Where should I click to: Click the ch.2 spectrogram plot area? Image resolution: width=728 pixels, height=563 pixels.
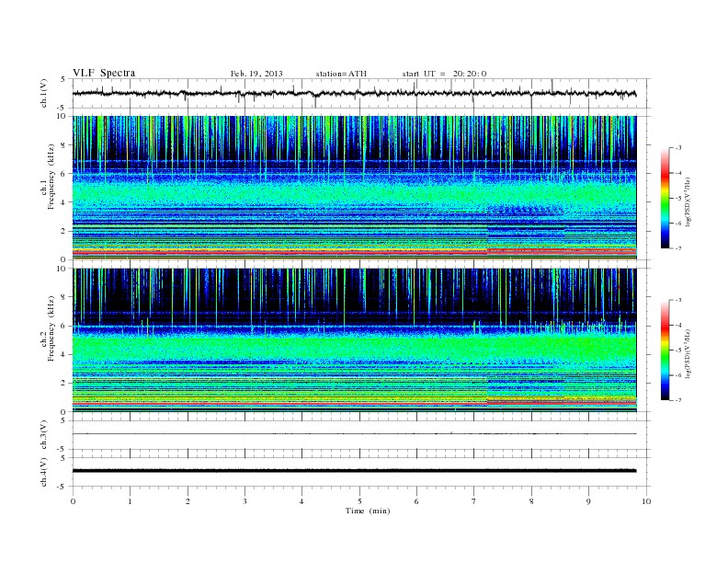pos(355,340)
